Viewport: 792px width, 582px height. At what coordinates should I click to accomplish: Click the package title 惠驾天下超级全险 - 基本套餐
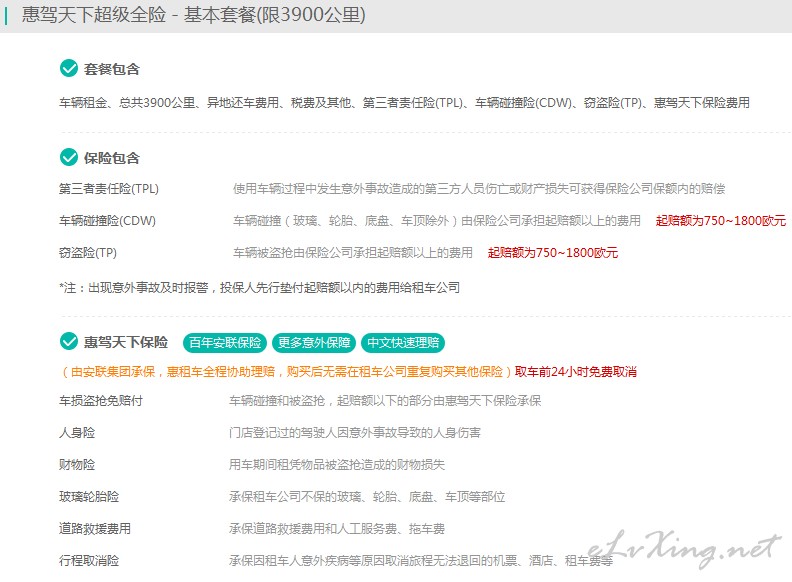coord(193,15)
